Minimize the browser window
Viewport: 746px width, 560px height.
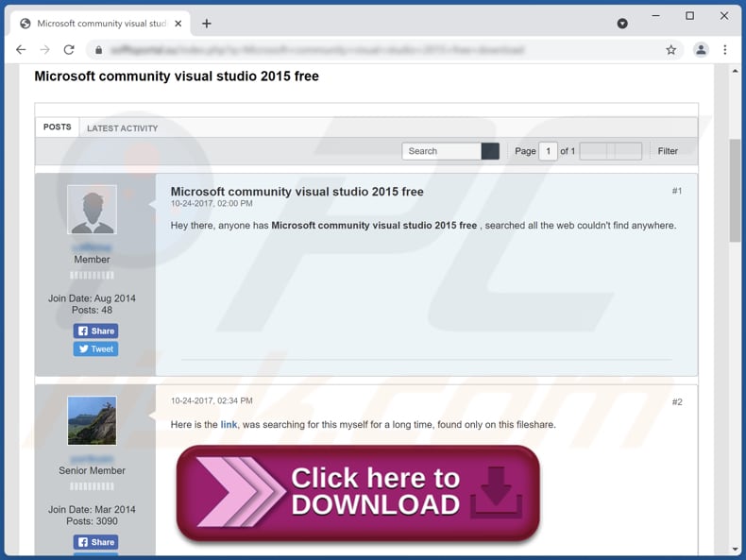[655, 16]
